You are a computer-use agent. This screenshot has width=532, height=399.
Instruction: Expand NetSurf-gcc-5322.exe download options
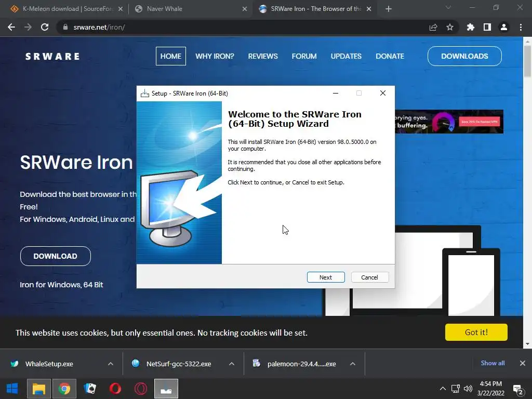(x=232, y=364)
